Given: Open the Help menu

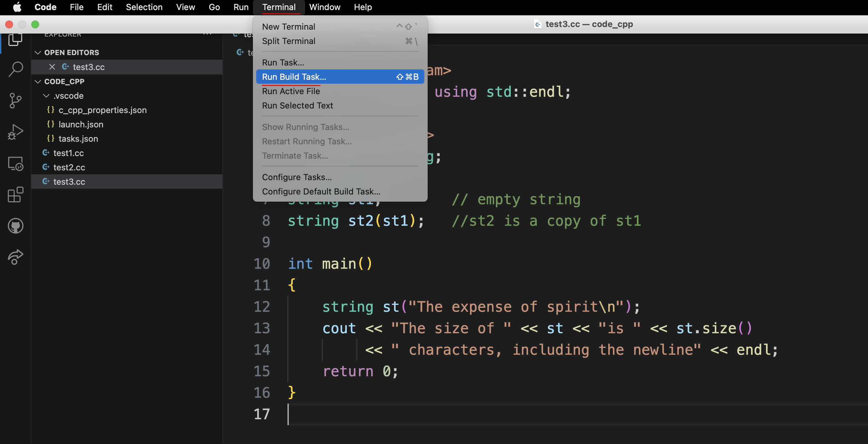Looking at the screenshot, I should (x=362, y=7).
